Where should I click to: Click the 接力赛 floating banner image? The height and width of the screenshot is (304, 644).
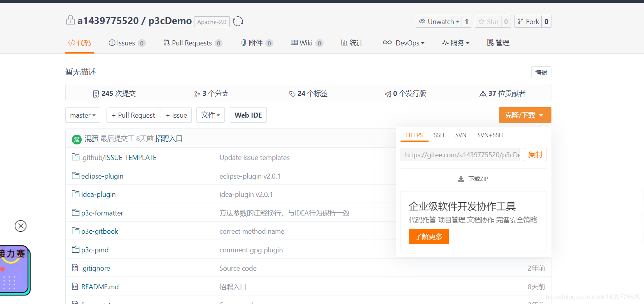[14, 270]
